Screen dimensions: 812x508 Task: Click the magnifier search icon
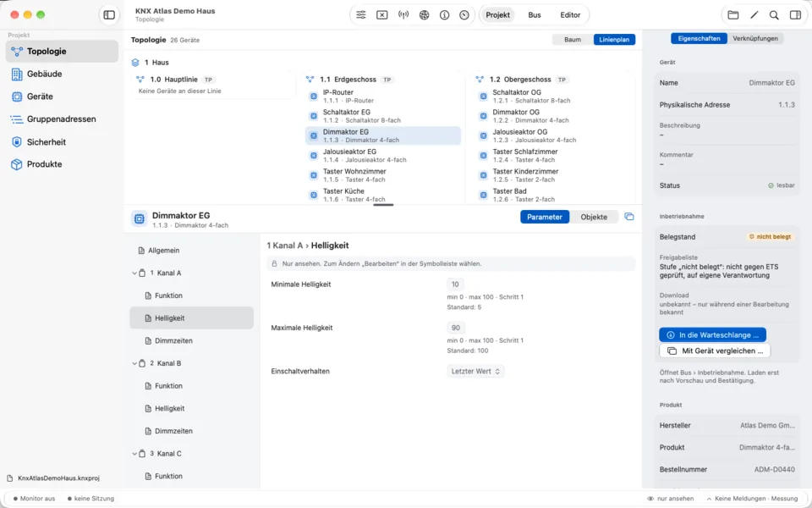tap(774, 15)
